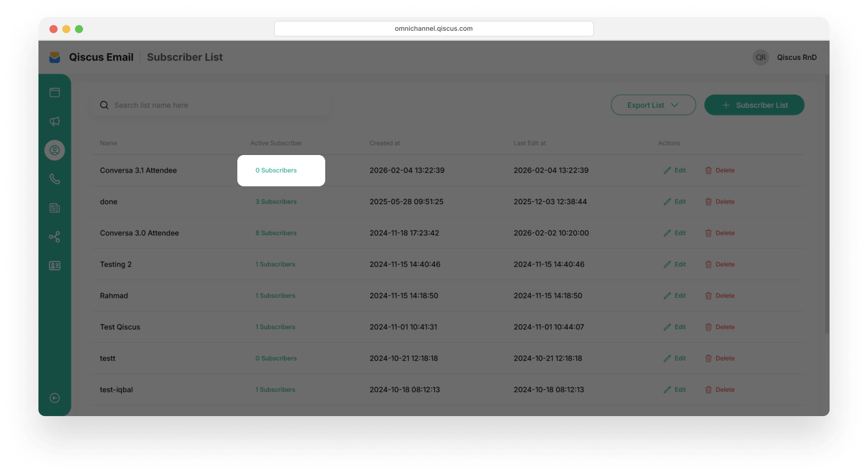Expand the Export List dropdown
Viewport: 868px width, 476px height.
[653, 105]
